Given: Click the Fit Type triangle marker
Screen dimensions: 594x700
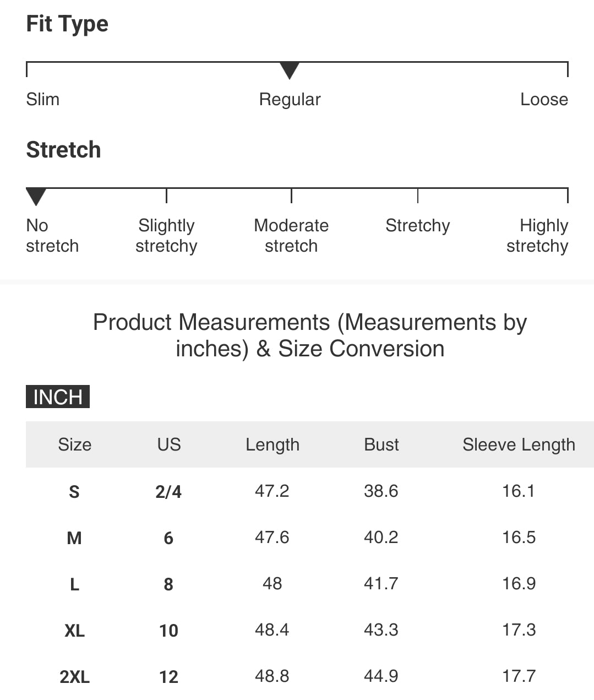Looking at the screenshot, I should point(290,70).
